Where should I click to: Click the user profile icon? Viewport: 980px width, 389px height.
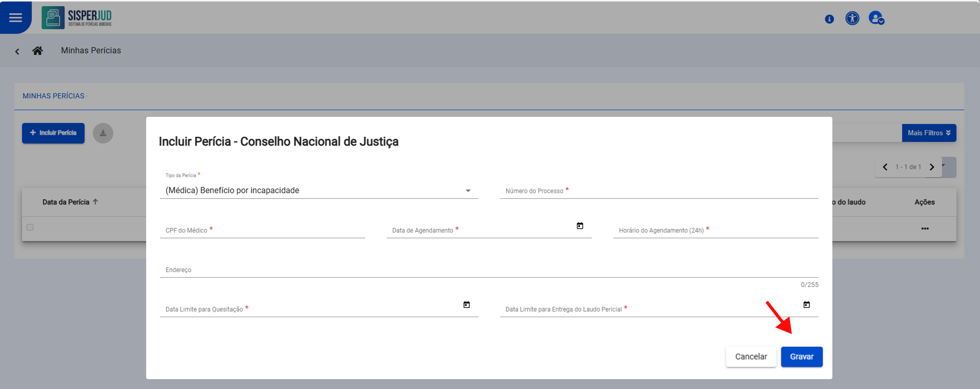(x=876, y=18)
